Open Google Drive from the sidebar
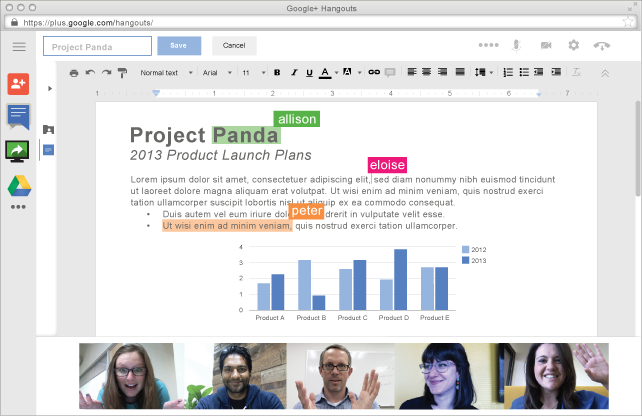The height and width of the screenshot is (416, 642). pyautogui.click(x=18, y=185)
